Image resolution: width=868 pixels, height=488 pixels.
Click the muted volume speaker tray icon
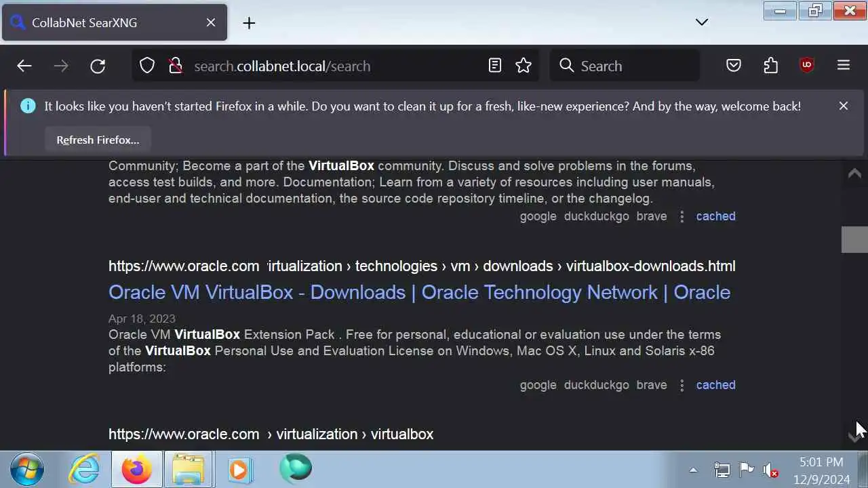[x=770, y=470]
